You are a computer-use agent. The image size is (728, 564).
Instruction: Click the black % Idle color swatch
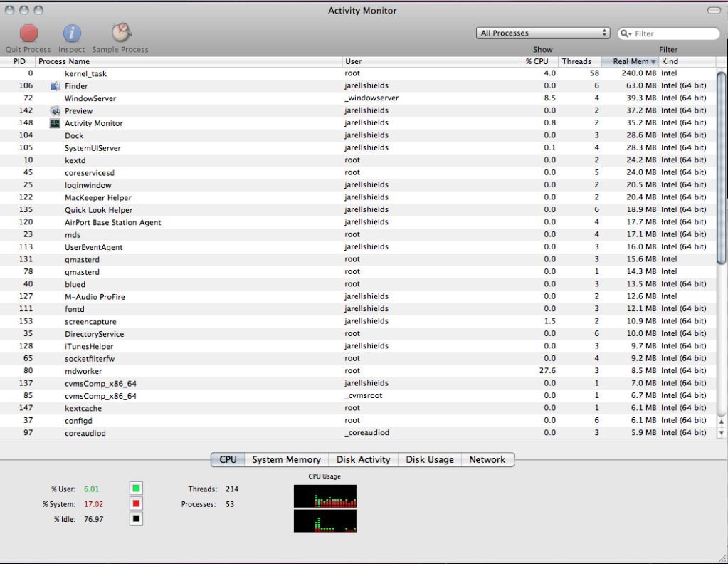coord(136,518)
